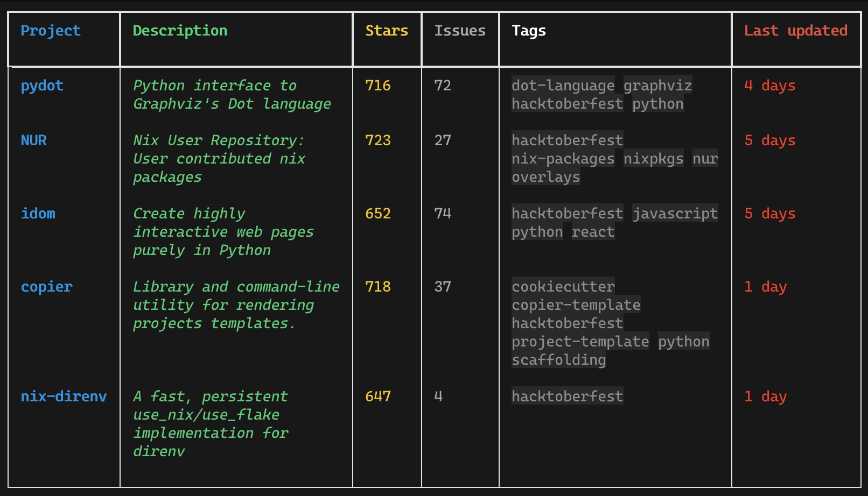Click the 652 stars value
This screenshot has width=868, height=496.
point(378,214)
